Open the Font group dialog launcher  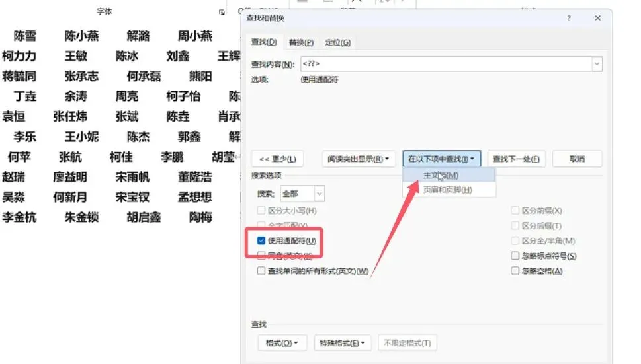222,12
